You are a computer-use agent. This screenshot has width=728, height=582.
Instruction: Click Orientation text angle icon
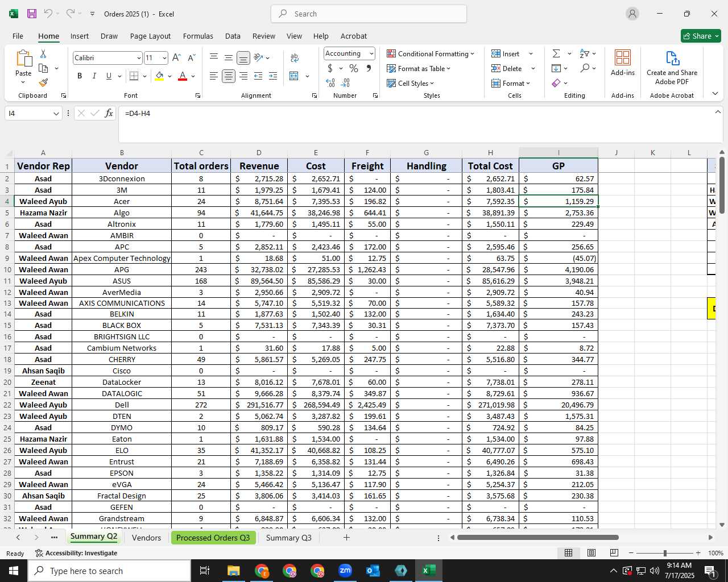pyautogui.click(x=258, y=58)
